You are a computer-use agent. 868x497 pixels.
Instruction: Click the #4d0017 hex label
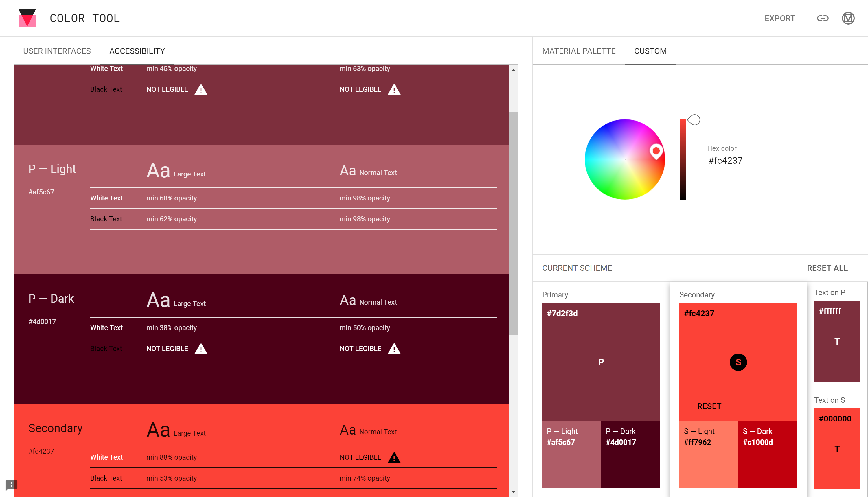point(42,322)
